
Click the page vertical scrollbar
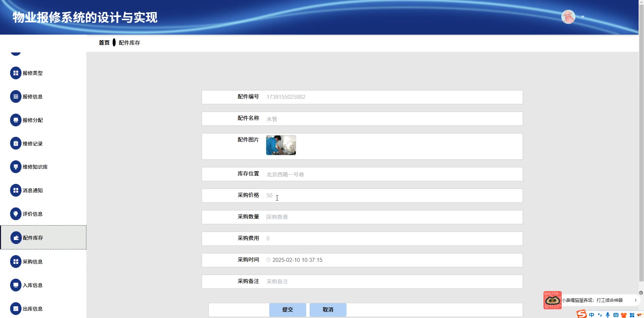pyautogui.click(x=641, y=141)
